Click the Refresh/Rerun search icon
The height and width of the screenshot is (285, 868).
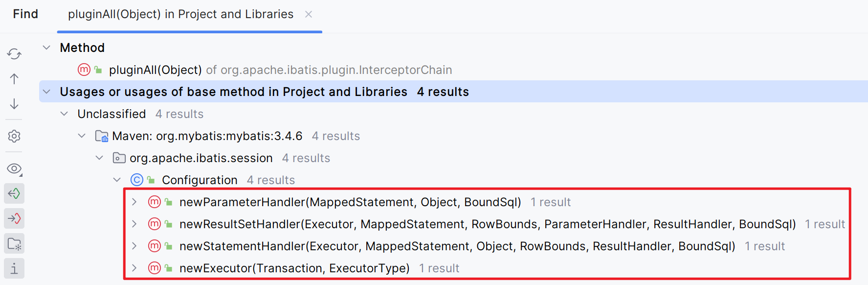tap(14, 53)
